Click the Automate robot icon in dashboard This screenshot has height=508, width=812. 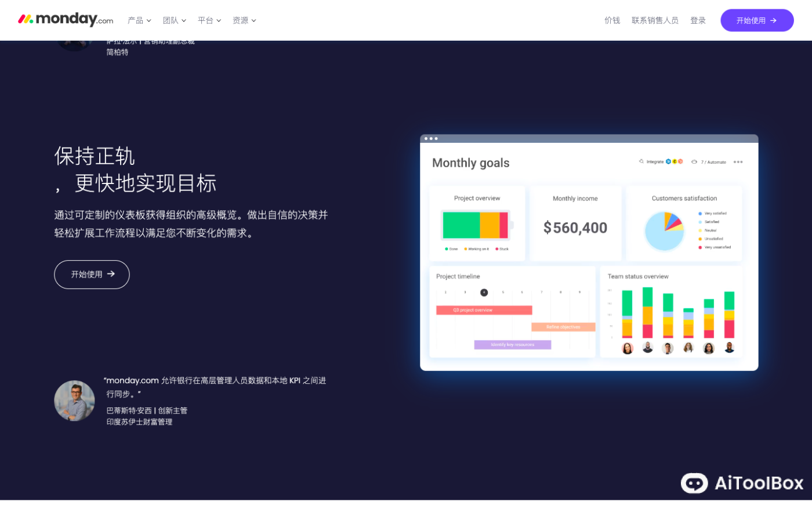click(694, 162)
